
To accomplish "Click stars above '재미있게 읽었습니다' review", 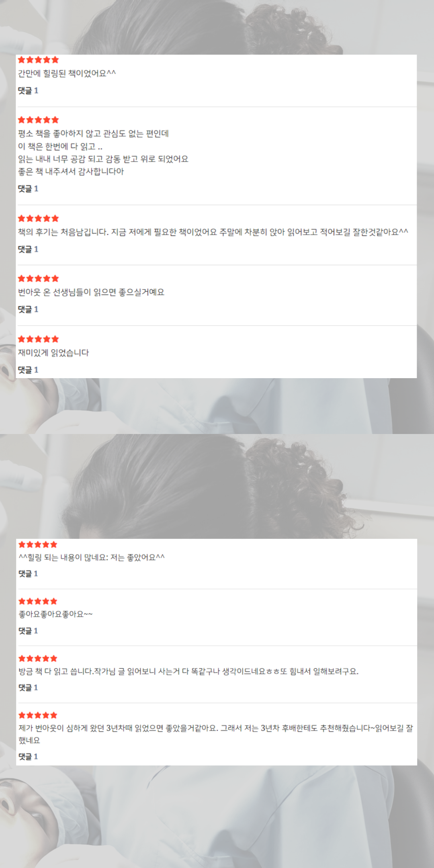I will 38,339.
